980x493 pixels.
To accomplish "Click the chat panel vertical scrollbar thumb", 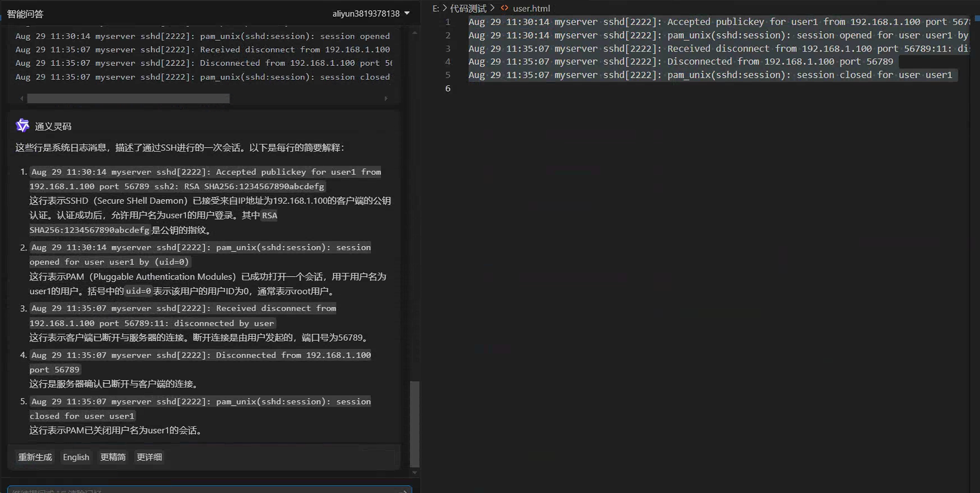I will [x=414, y=423].
